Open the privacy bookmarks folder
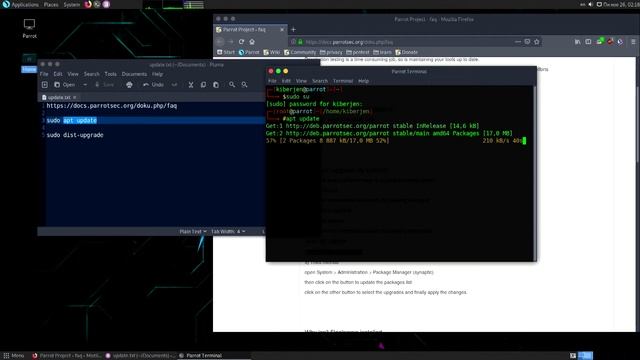This screenshot has height=360, width=640. click(x=331, y=52)
